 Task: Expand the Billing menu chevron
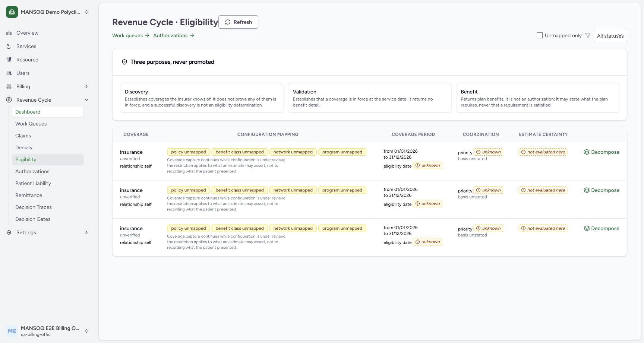point(86,86)
